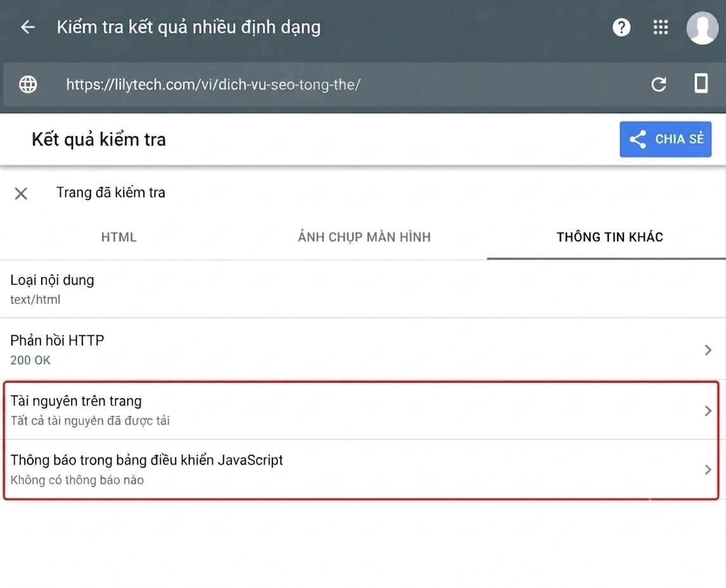Click the Kết quả kiểm tra heading

click(x=99, y=139)
